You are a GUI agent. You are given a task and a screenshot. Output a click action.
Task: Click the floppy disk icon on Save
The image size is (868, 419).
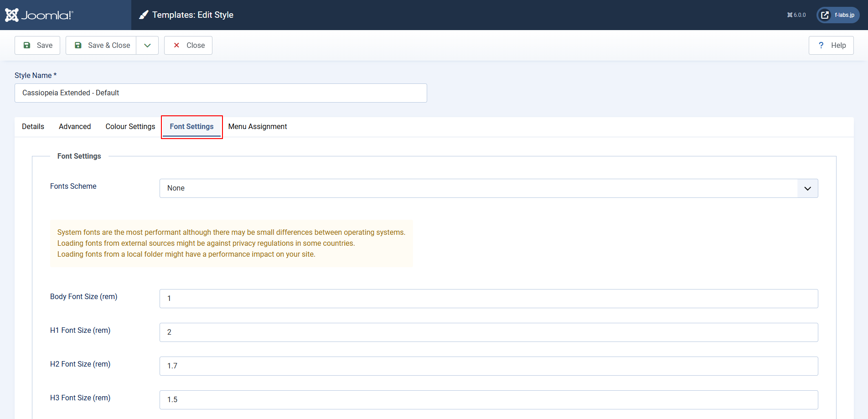tap(27, 45)
